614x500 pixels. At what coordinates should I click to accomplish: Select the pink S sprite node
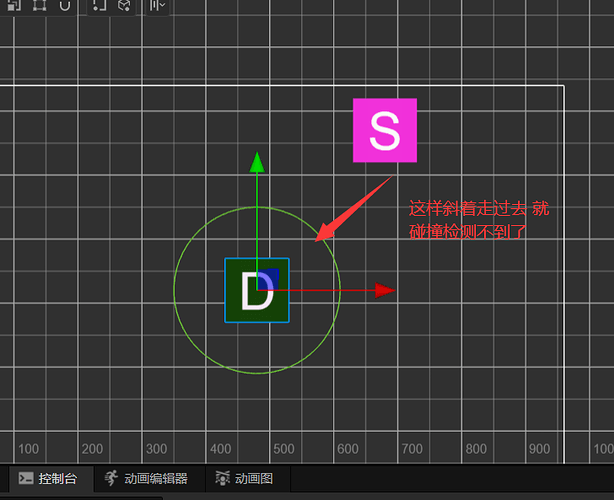(x=385, y=130)
